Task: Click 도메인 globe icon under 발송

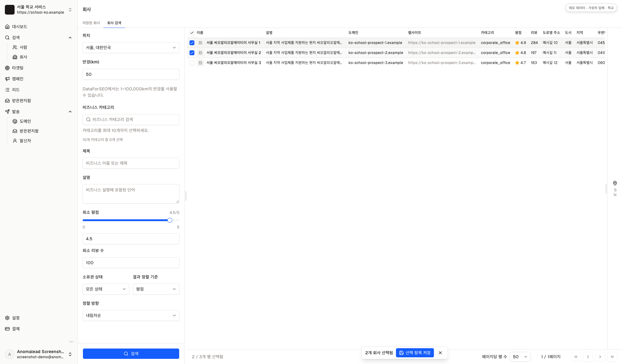Action: tap(15, 121)
